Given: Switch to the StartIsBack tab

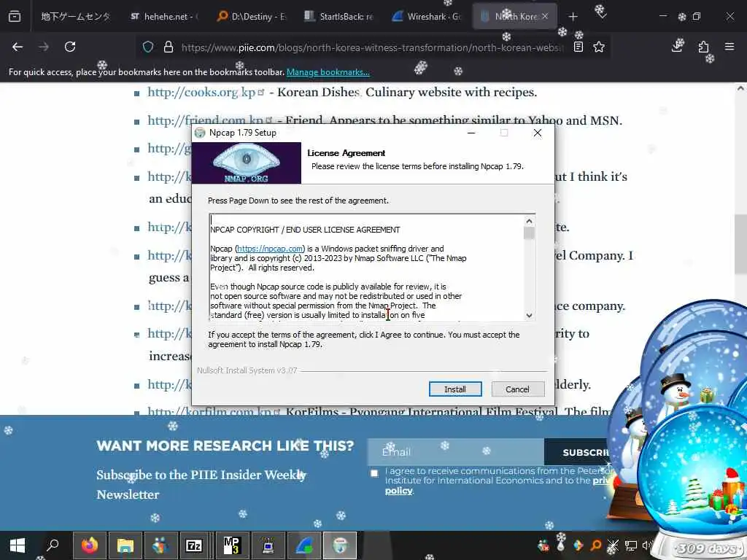Looking at the screenshot, I should [x=340, y=17].
